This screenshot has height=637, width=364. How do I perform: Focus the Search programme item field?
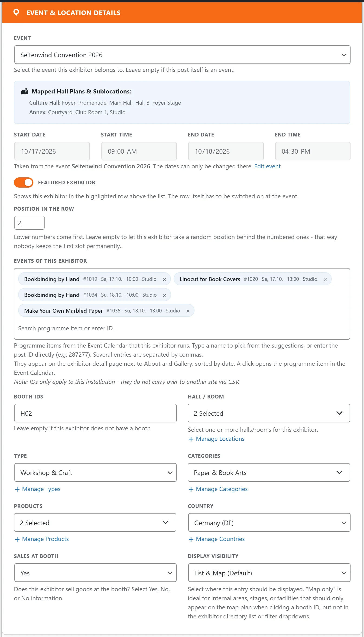tap(182, 328)
